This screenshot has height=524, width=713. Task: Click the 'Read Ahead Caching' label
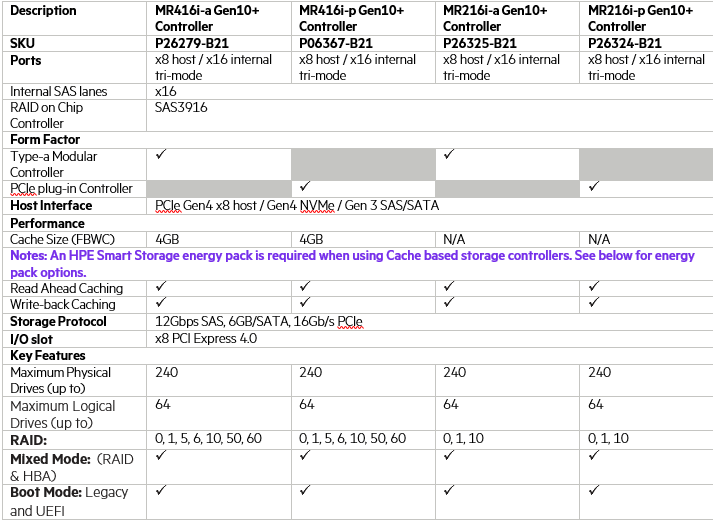[x=66, y=288]
